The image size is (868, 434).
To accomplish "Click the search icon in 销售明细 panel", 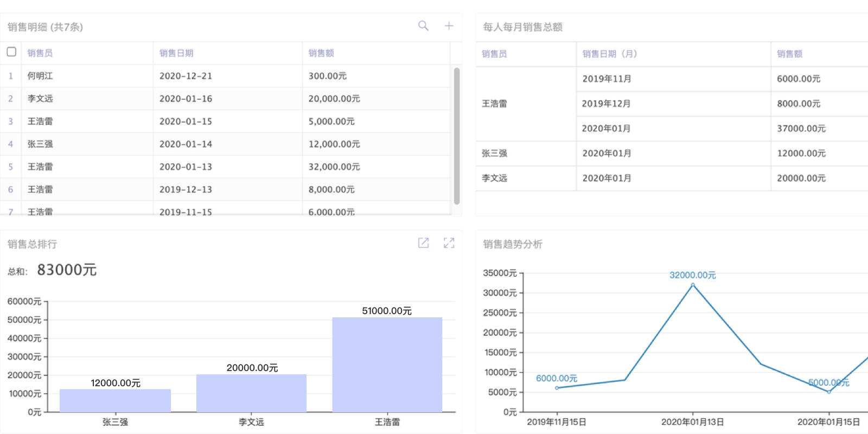I will (x=423, y=25).
